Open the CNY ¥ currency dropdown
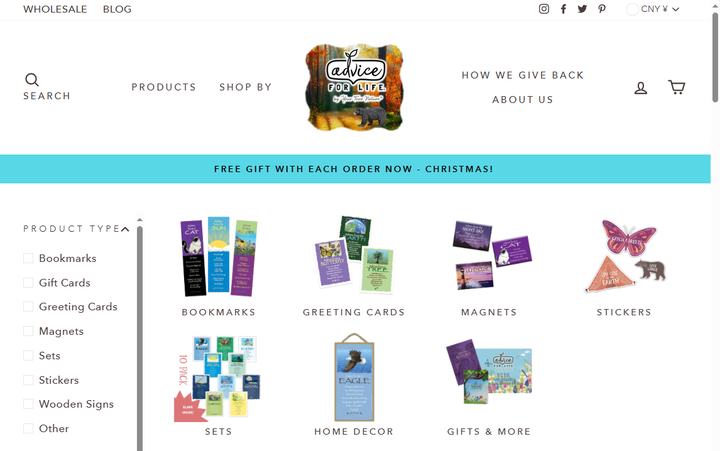Viewport: 720px width, 451px height. pos(652,9)
